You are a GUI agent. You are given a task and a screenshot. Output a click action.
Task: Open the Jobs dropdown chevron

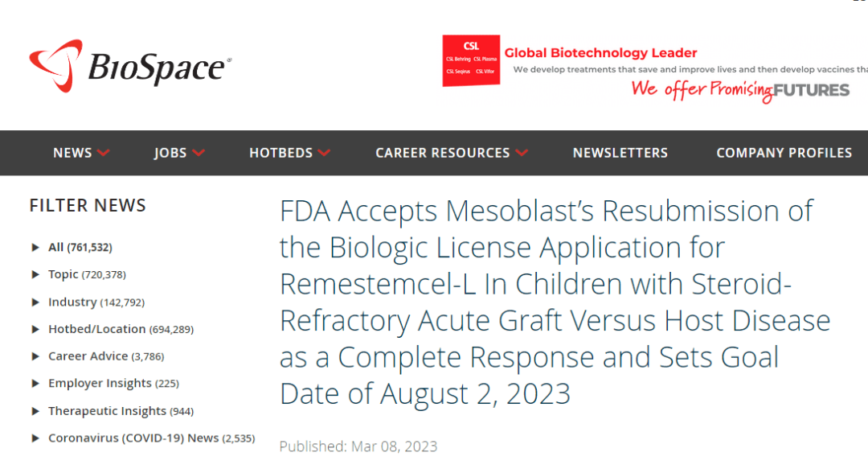[199, 153]
